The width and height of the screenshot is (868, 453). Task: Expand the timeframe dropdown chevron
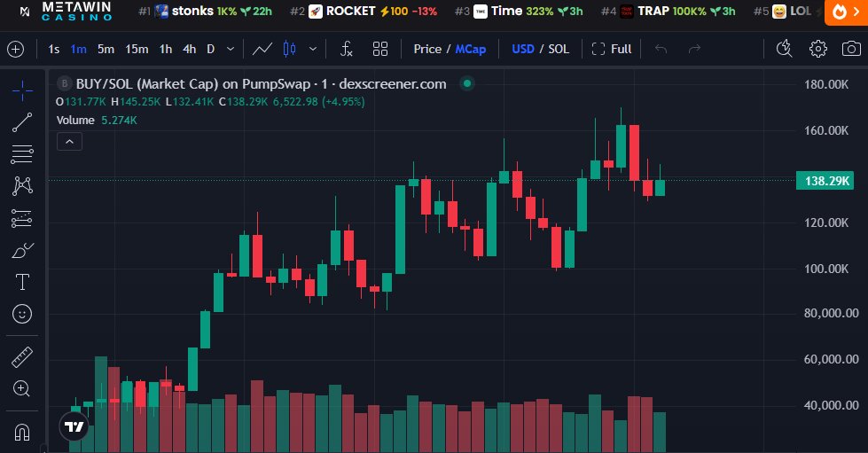pyautogui.click(x=231, y=50)
